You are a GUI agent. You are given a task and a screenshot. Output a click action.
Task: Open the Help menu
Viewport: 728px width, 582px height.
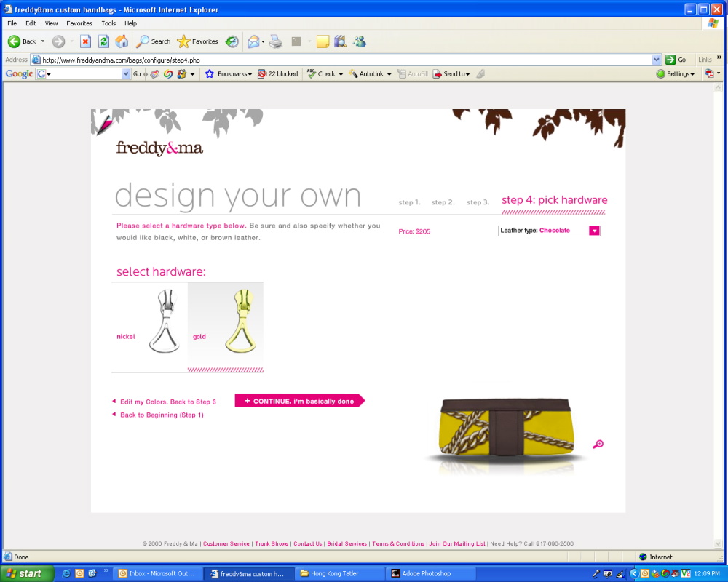click(x=130, y=23)
